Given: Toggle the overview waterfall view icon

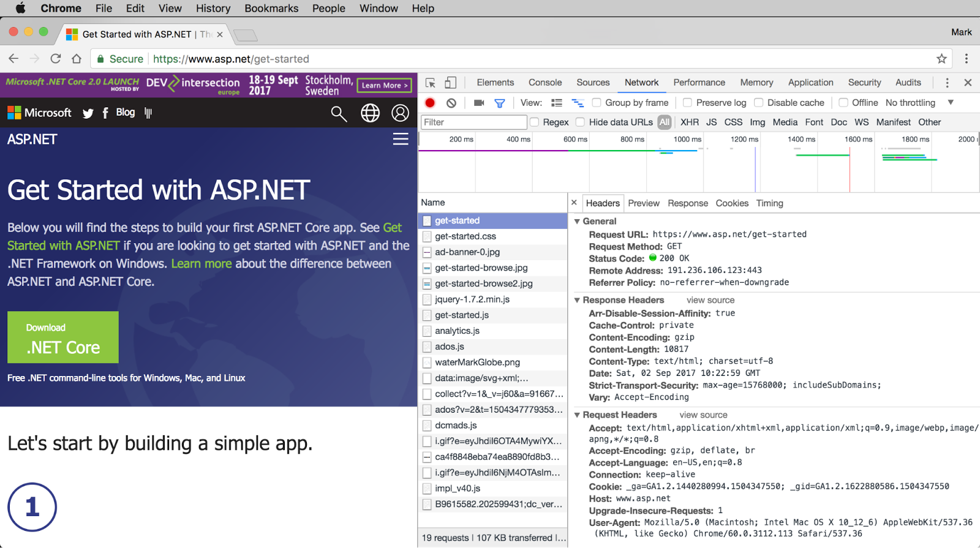Looking at the screenshot, I should pyautogui.click(x=578, y=103).
